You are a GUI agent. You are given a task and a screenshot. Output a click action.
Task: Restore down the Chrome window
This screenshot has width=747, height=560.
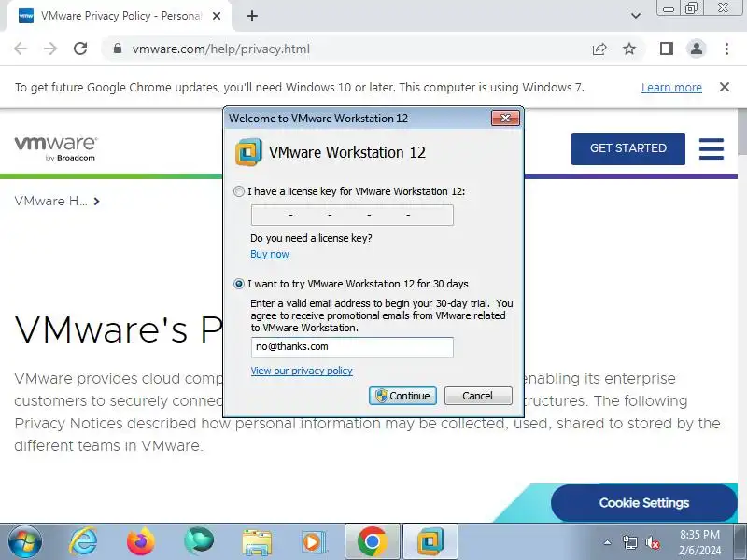pos(691,8)
